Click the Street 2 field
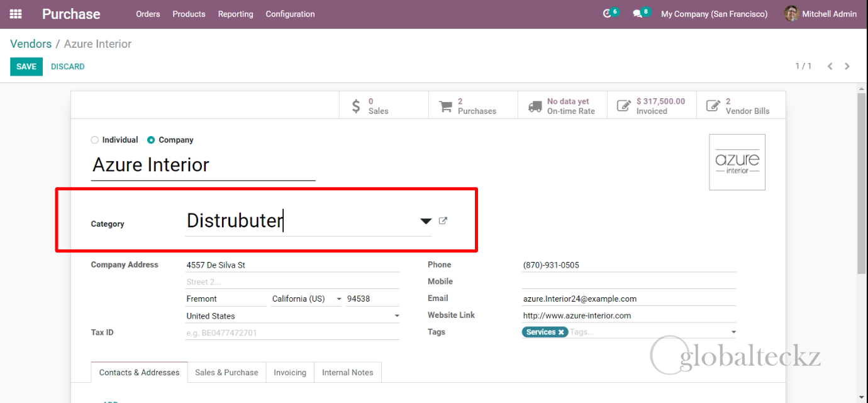Screen dimensions: 868x403 pyautogui.click(x=292, y=282)
